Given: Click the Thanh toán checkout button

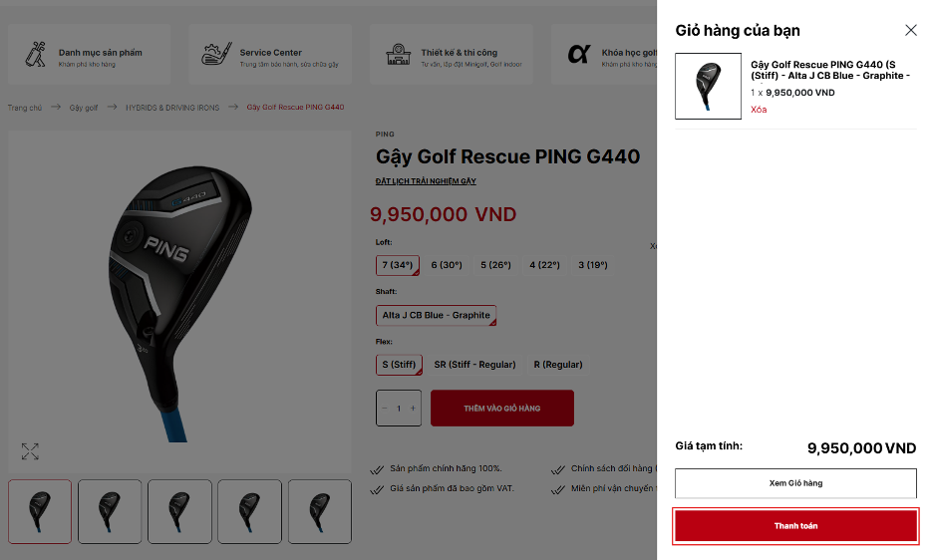Looking at the screenshot, I should point(795,525).
